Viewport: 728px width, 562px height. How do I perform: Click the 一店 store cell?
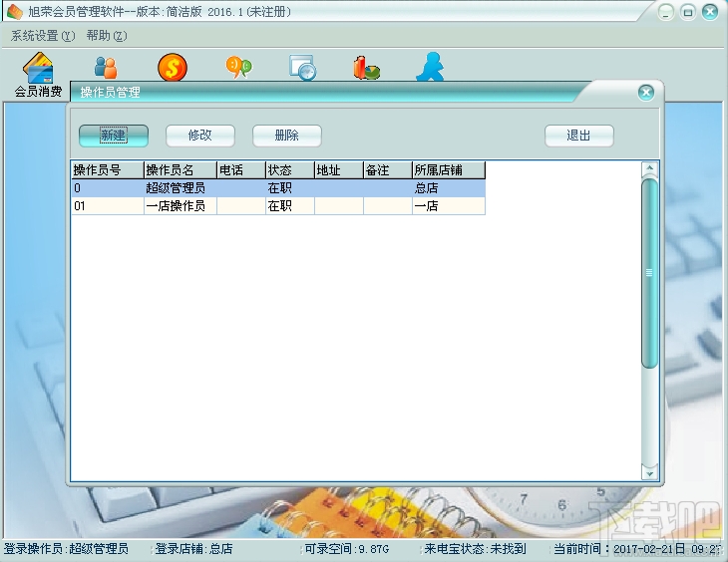[x=449, y=205]
